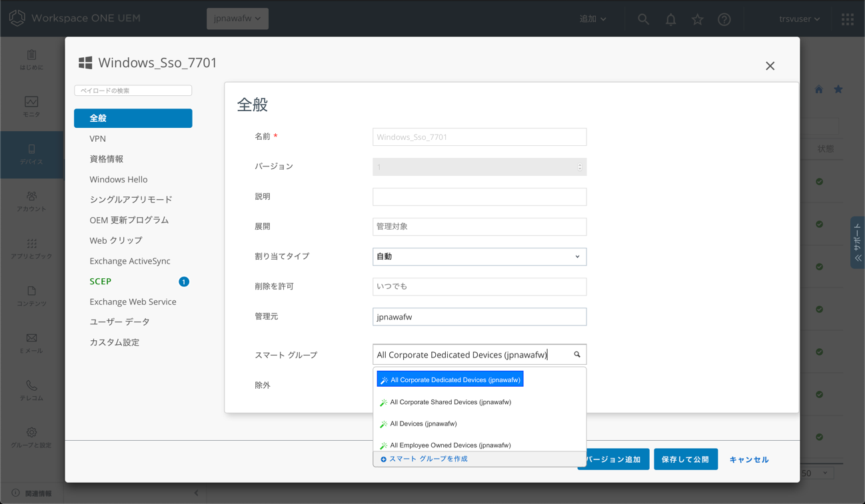Image resolution: width=865 pixels, height=504 pixels.
Task: Open the global search magnifier icon
Action: 643,19
